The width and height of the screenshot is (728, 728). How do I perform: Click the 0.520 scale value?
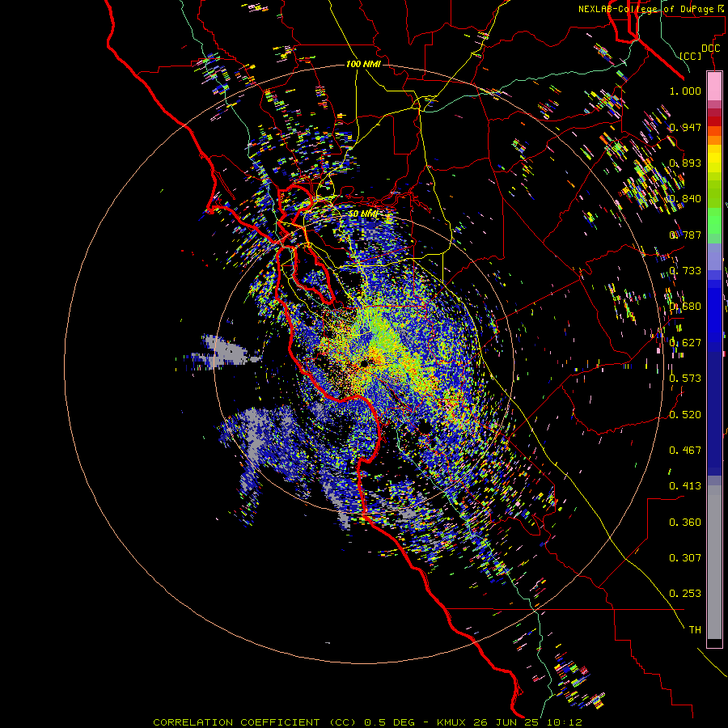[x=685, y=415]
